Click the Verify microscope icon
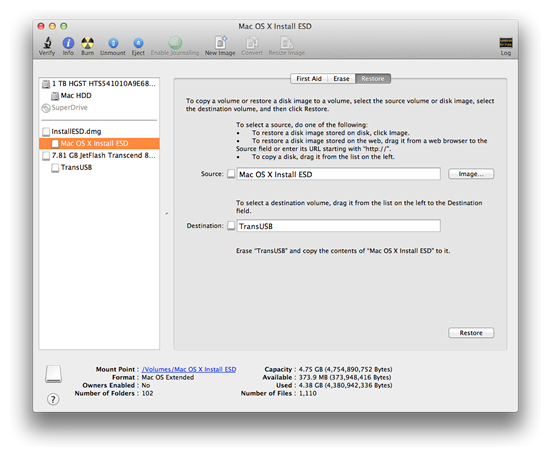Viewport: 550px width, 457px height. (x=47, y=43)
